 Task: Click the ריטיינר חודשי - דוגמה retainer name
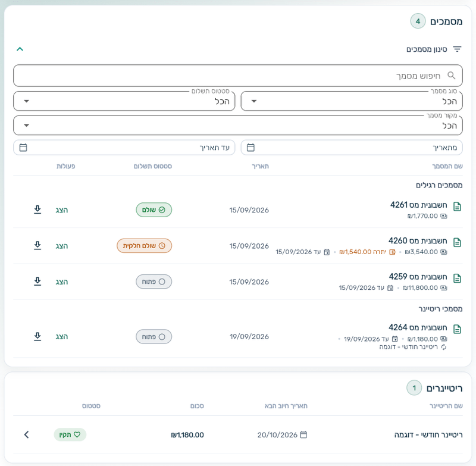tap(428, 434)
